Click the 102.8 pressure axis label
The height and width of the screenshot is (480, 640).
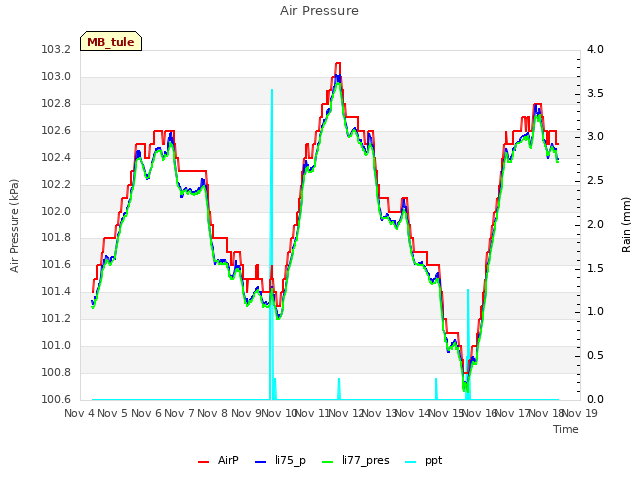tap(56, 104)
